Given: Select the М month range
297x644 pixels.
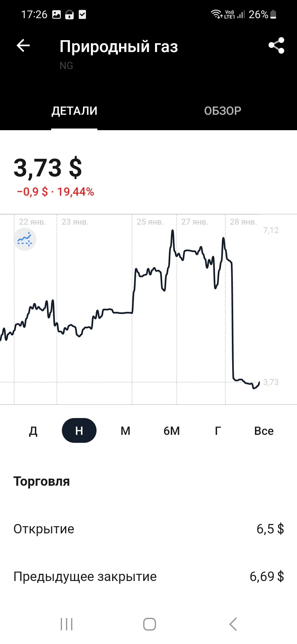Looking at the screenshot, I should pos(125,431).
